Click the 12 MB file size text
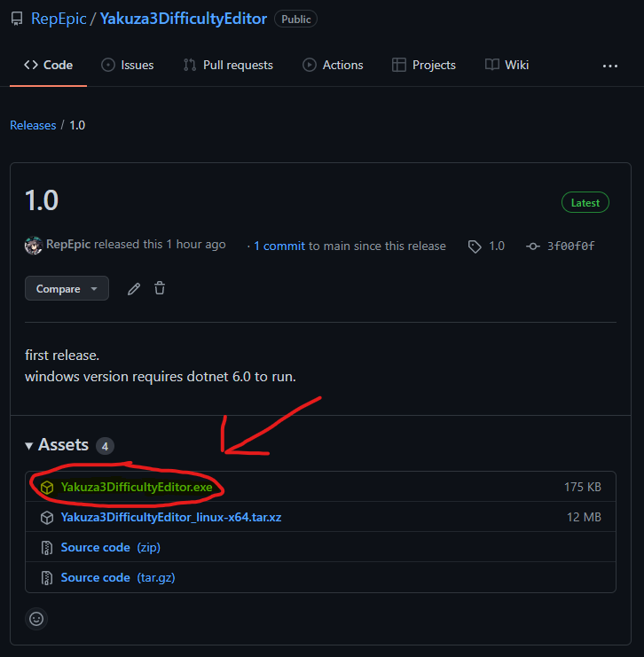 pos(584,517)
